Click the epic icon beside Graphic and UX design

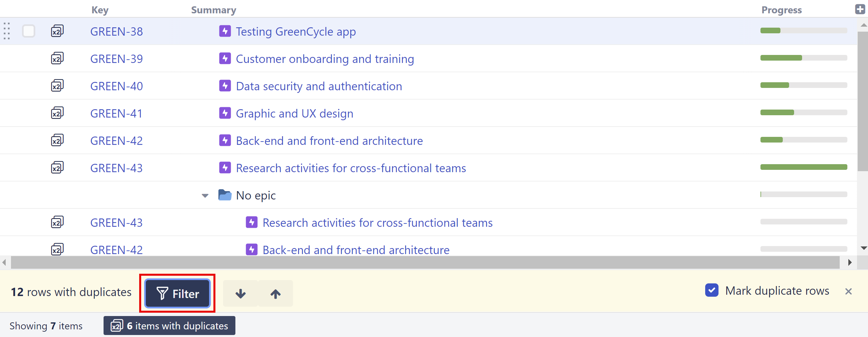(x=225, y=113)
